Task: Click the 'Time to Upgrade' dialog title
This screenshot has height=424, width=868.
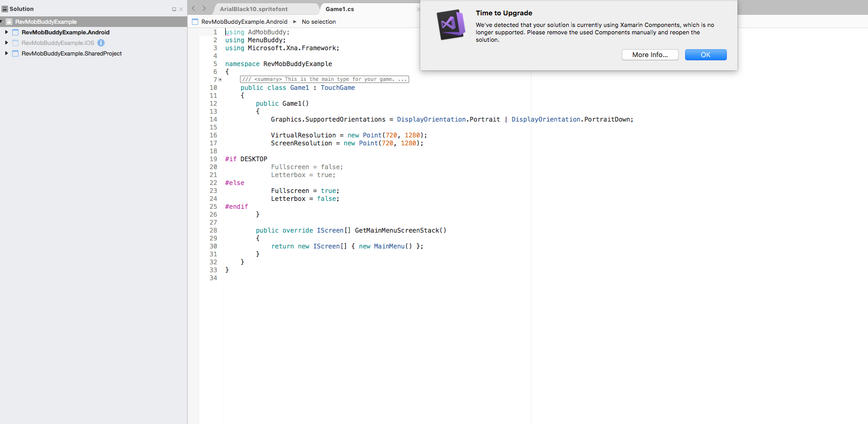Action: click(504, 13)
